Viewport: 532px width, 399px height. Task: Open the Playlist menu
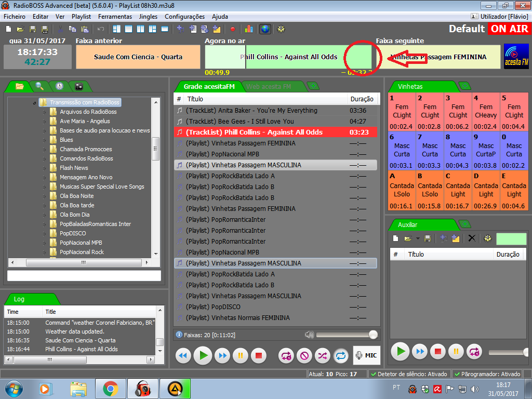click(x=81, y=17)
